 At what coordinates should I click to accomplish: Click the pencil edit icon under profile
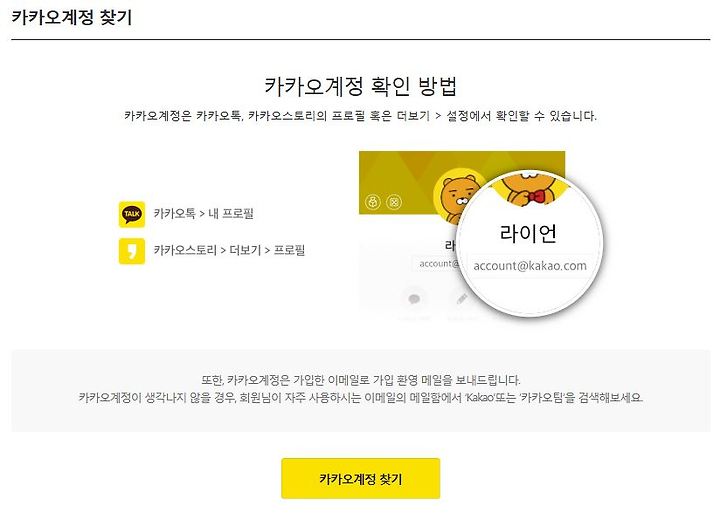click(x=461, y=299)
